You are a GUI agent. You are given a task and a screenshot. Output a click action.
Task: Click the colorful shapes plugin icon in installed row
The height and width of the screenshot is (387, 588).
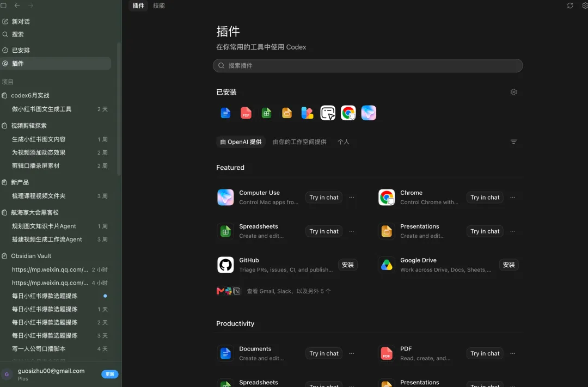click(x=307, y=113)
